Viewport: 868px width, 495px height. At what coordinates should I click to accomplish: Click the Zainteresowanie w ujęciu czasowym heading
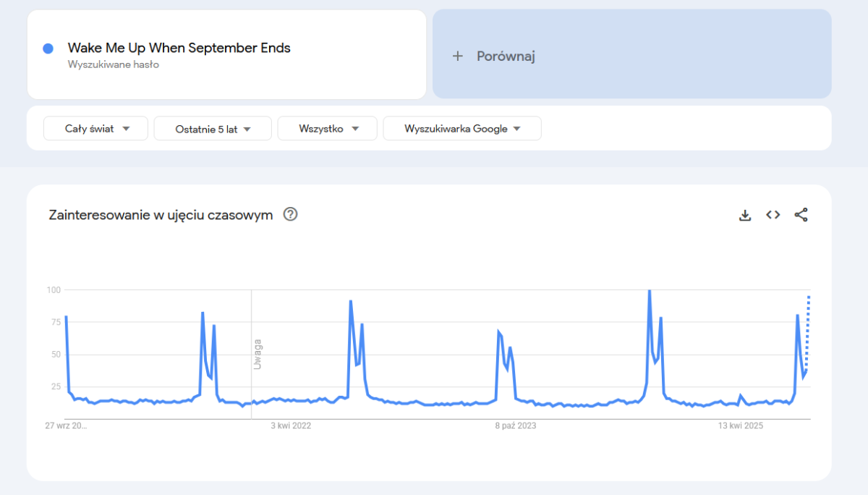coord(161,215)
